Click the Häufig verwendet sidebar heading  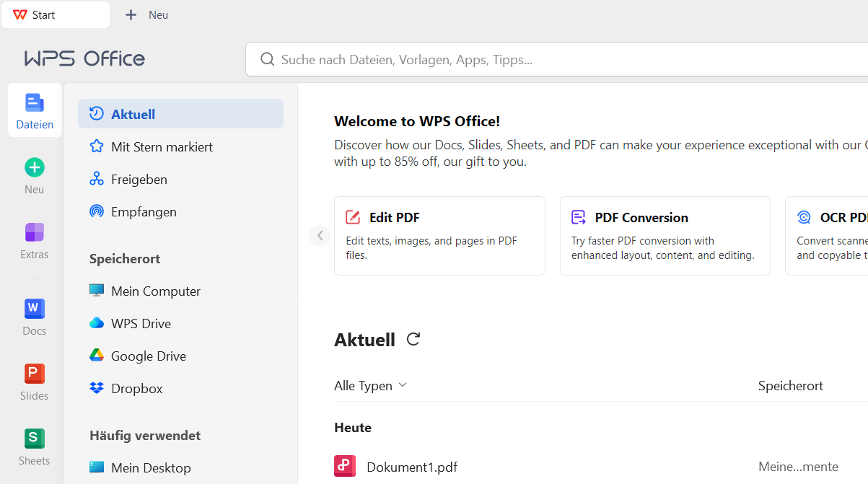(x=145, y=435)
